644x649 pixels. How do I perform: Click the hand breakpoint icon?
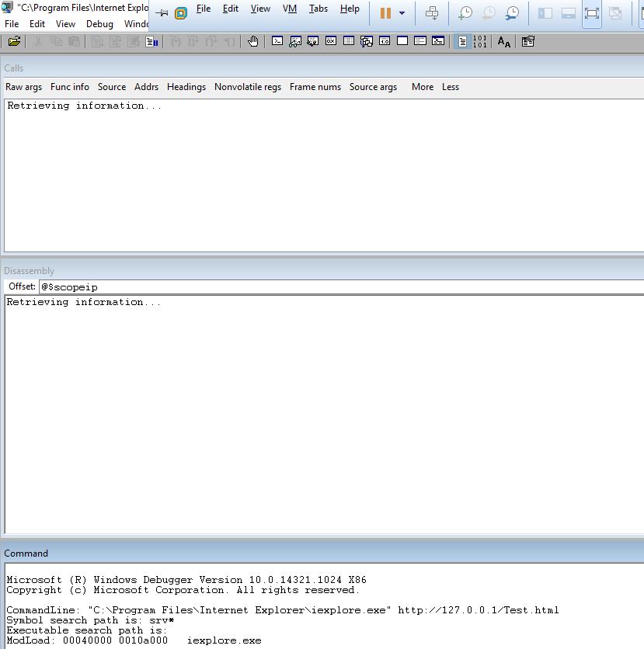(253, 41)
